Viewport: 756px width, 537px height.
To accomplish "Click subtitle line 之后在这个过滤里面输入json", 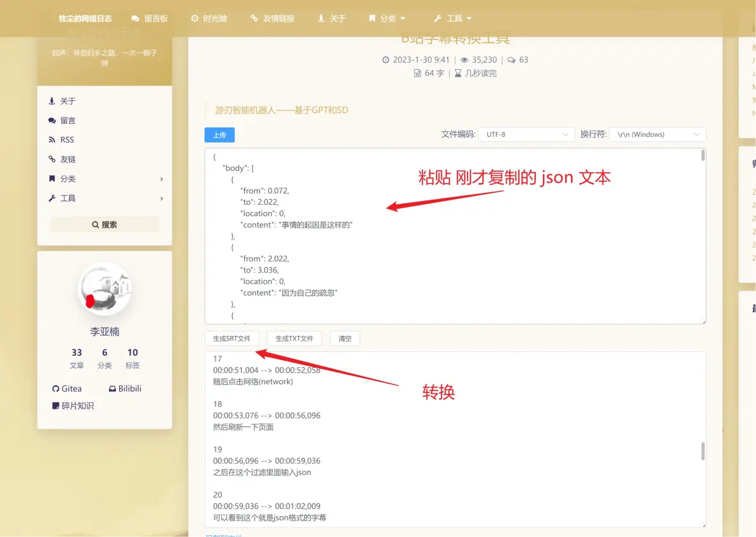I will [x=263, y=472].
